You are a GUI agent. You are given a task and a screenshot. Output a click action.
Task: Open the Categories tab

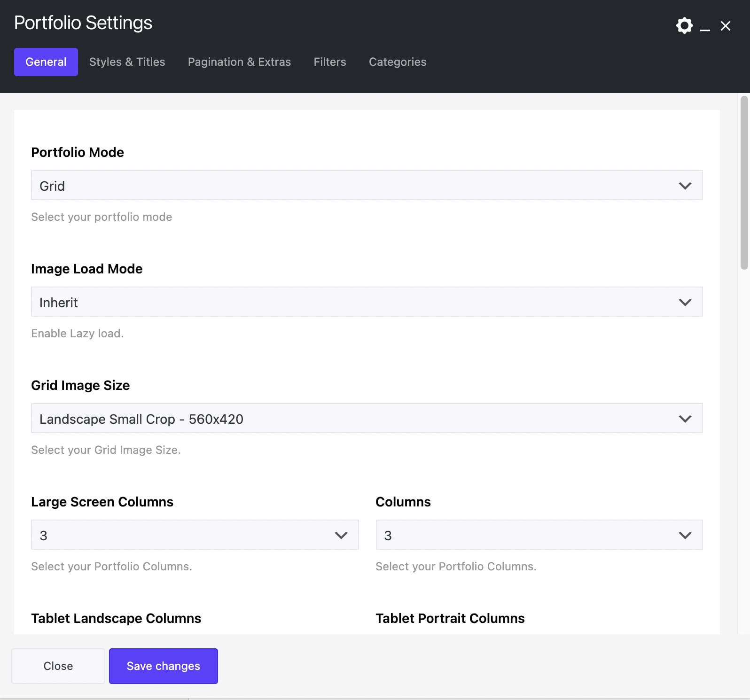(x=398, y=62)
